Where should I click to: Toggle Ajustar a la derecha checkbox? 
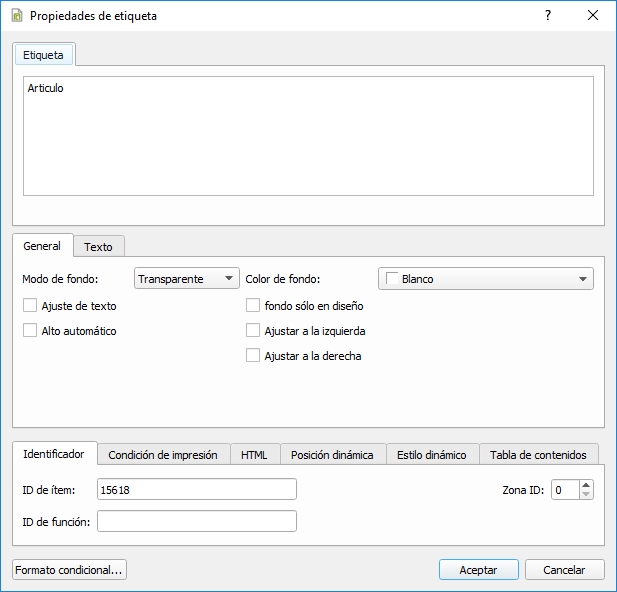253,356
